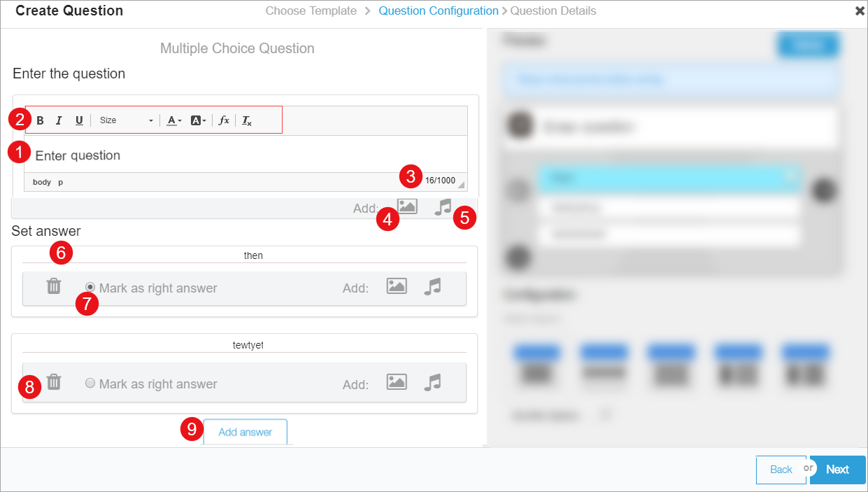
Task: Insert a math formula with fx icon
Action: point(224,120)
